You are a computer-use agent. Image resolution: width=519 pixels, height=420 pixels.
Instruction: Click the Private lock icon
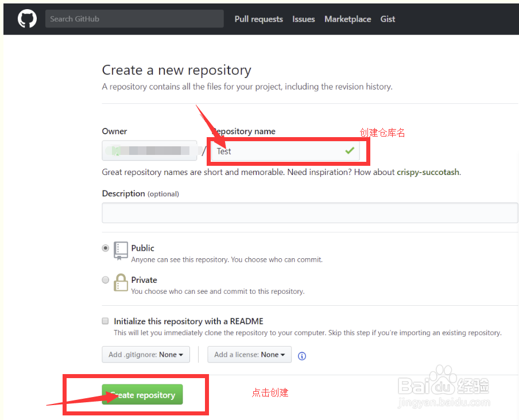[121, 282]
